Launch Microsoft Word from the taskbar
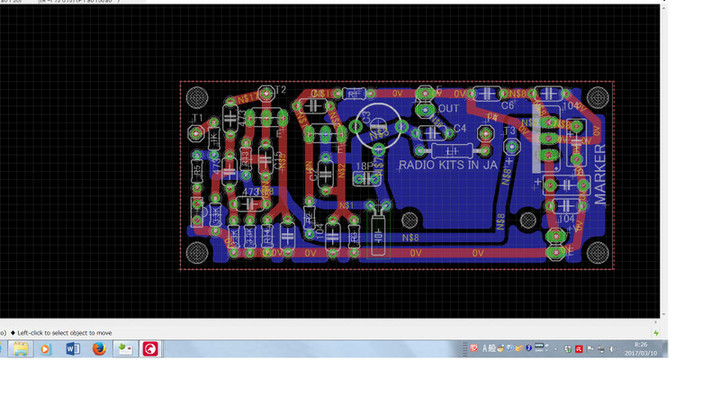The width and height of the screenshot is (720, 405). [72, 349]
